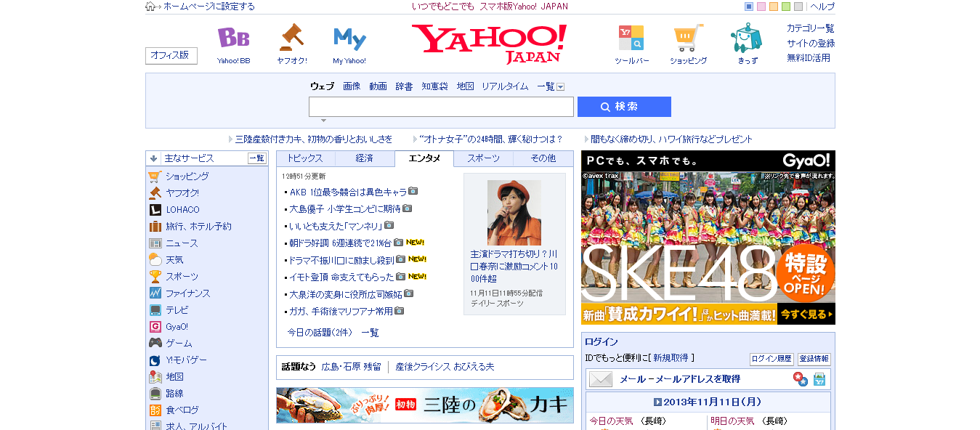980x430 pixels.
Task: Click the ヤフオク! gavel icon in sidebar
Action: 155,193
